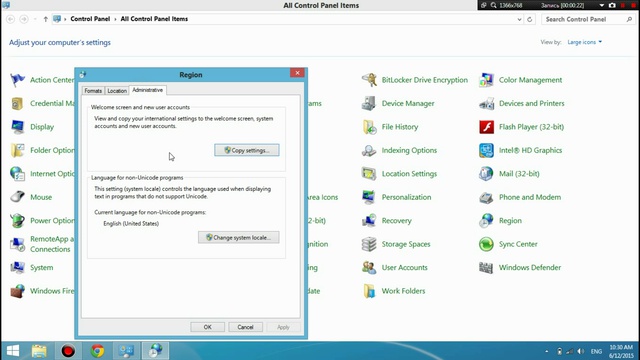640x360 pixels.
Task: Open the Indexing Options icon
Action: click(x=369, y=150)
